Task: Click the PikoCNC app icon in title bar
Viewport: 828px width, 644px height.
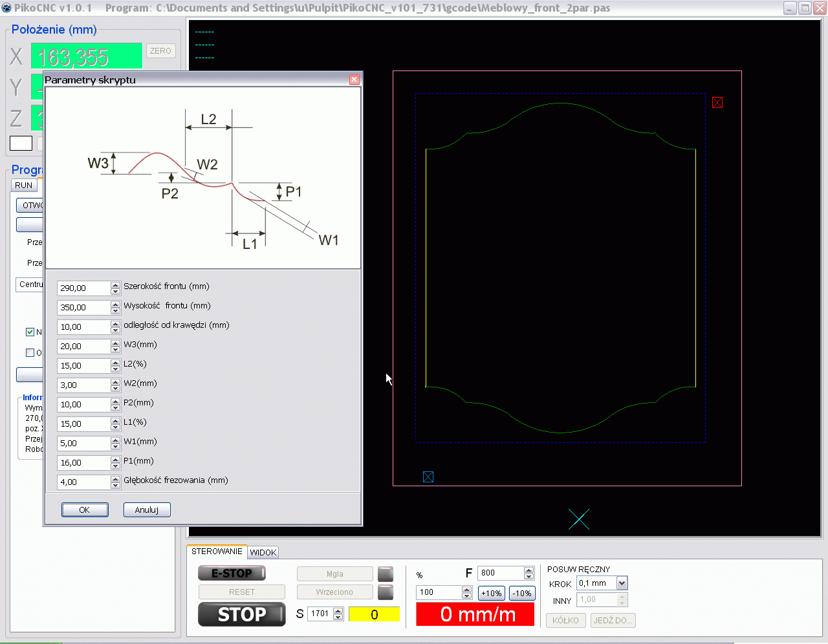Action: click(6, 8)
